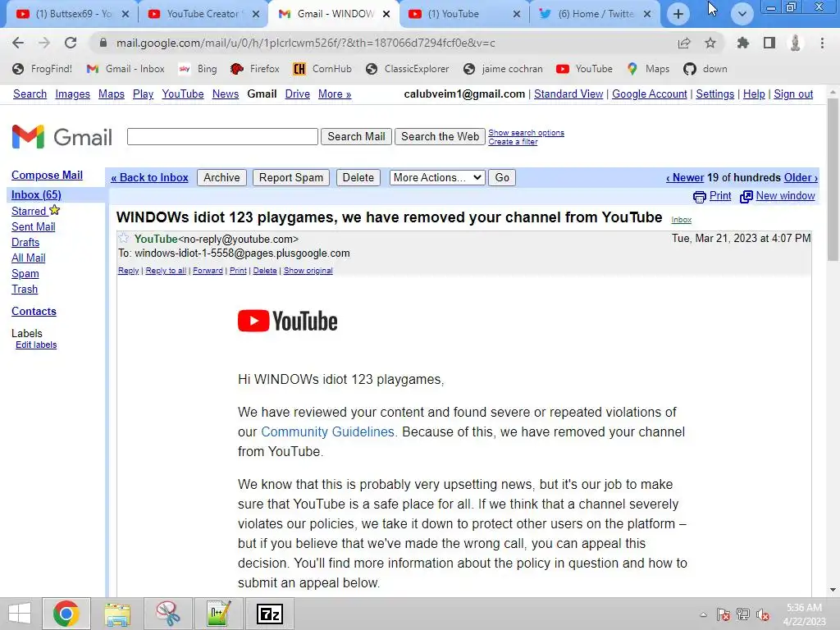Click the New window icon
This screenshot has height=630, width=840.
746,197
